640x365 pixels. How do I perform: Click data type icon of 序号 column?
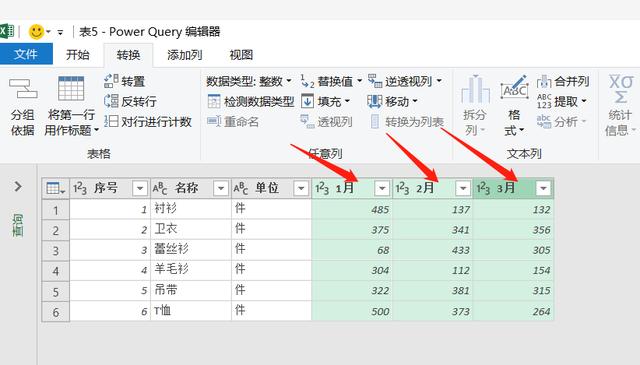[x=80, y=188]
